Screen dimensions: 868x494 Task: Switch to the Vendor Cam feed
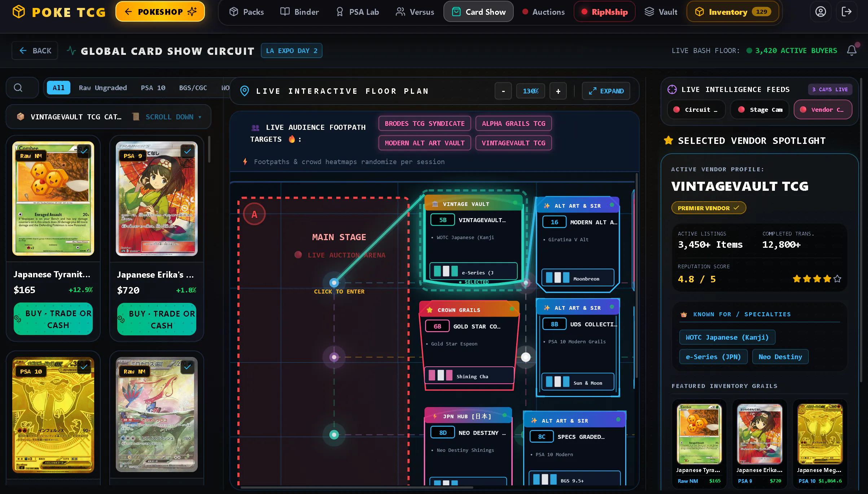[x=823, y=110]
